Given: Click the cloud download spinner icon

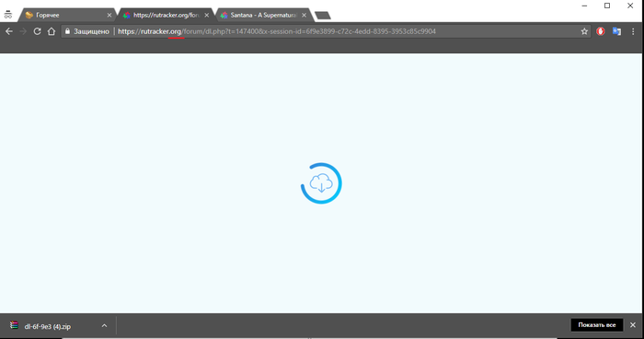Looking at the screenshot, I should pos(321,183).
